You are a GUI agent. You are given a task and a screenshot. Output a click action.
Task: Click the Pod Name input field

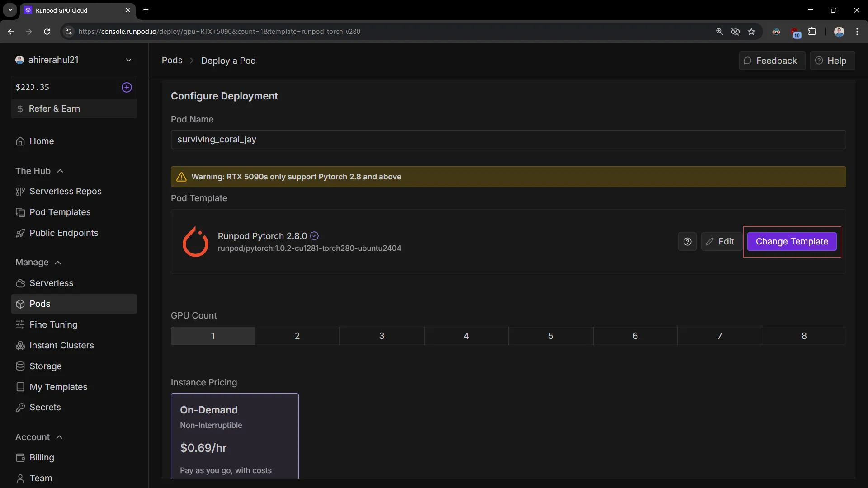pyautogui.click(x=508, y=140)
